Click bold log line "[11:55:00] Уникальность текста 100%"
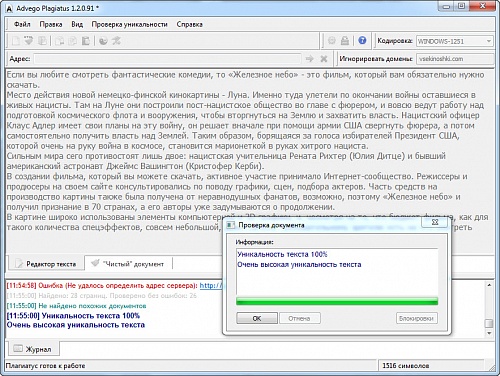Viewport: 500px width, 376px height. tap(73, 315)
